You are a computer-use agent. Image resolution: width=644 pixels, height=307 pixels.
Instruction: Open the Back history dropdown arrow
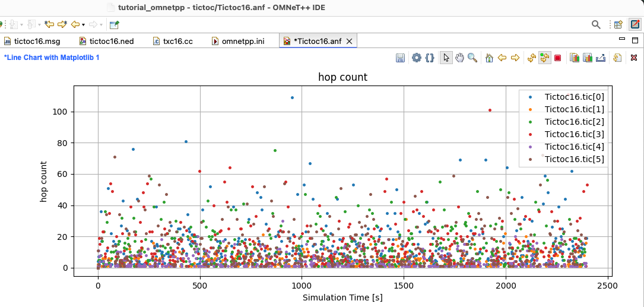click(x=83, y=25)
